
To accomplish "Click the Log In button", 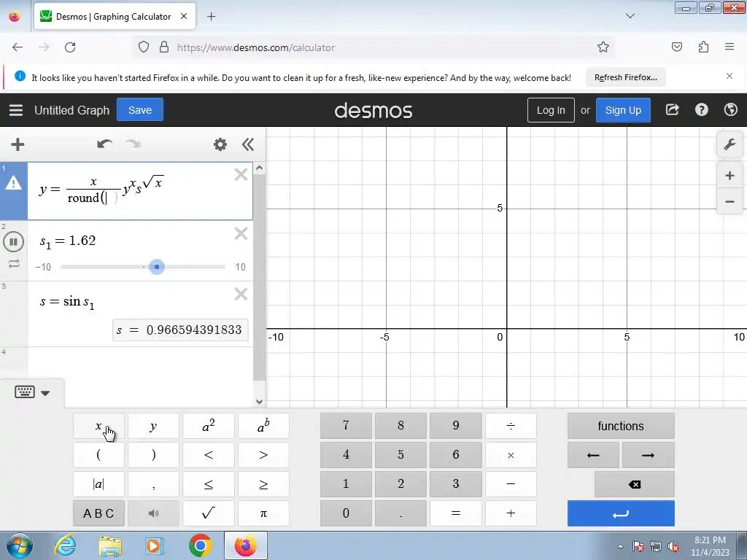I will [551, 110].
